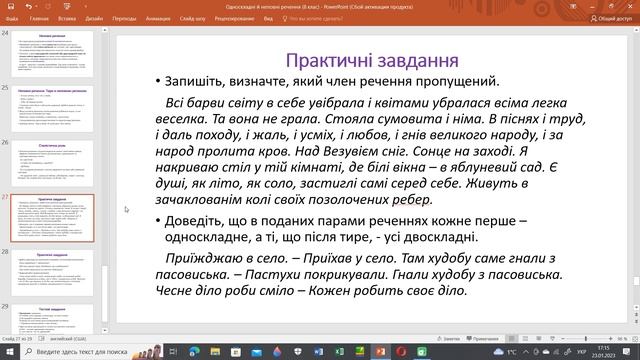640x360 pixels.
Task: Toggle the Заметки notes pane
Action: (448, 339)
